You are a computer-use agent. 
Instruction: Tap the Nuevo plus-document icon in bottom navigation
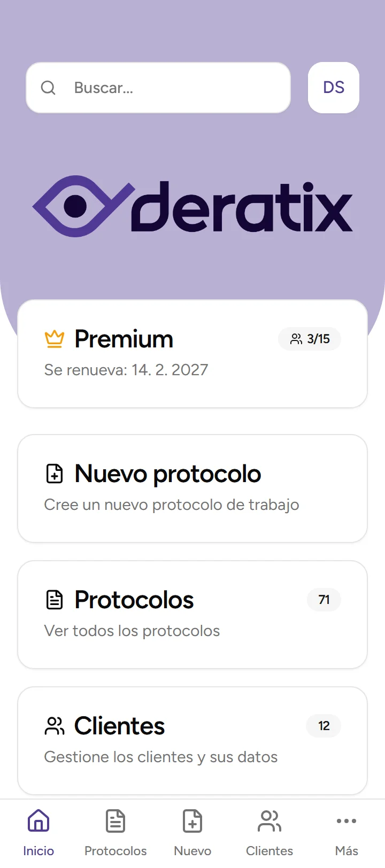(x=192, y=820)
